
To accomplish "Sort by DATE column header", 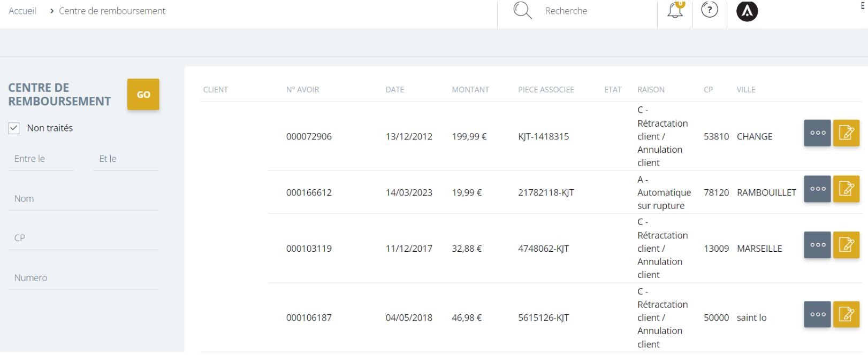I will [x=395, y=90].
